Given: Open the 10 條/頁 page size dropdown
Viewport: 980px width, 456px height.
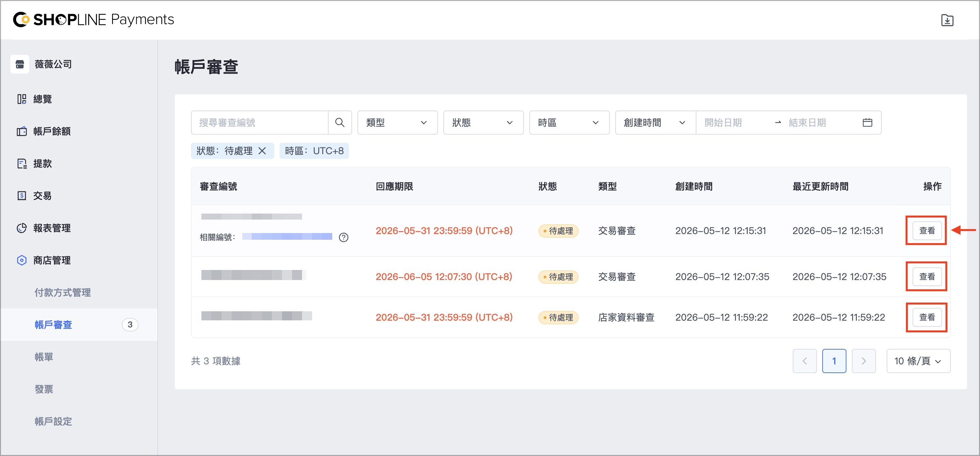Looking at the screenshot, I should coord(918,361).
